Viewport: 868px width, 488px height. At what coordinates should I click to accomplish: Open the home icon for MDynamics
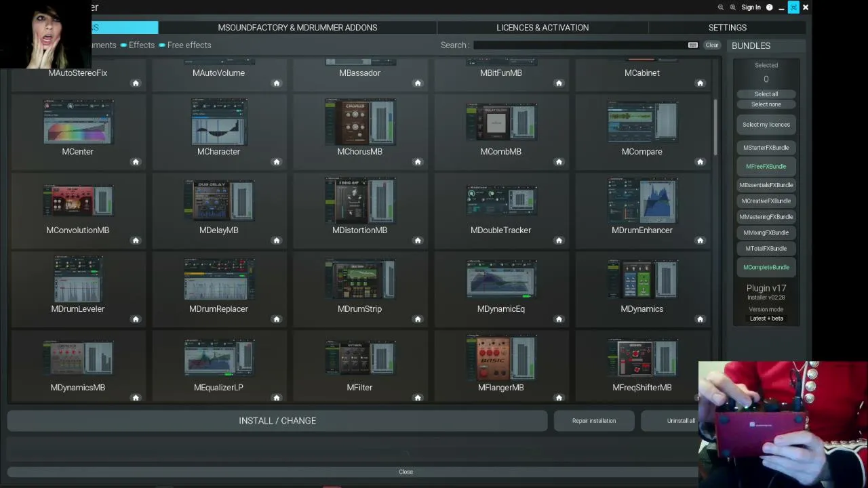[x=700, y=319]
